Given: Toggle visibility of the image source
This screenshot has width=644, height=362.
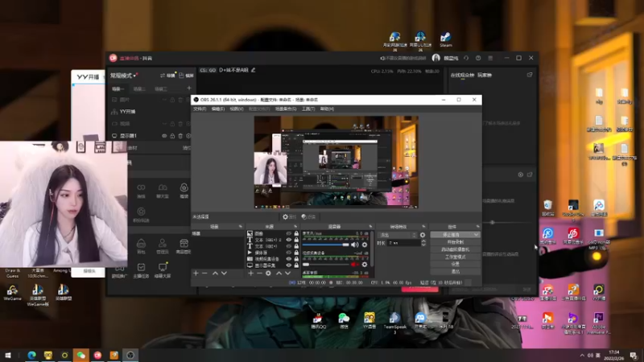Looking at the screenshot, I should (x=289, y=233).
